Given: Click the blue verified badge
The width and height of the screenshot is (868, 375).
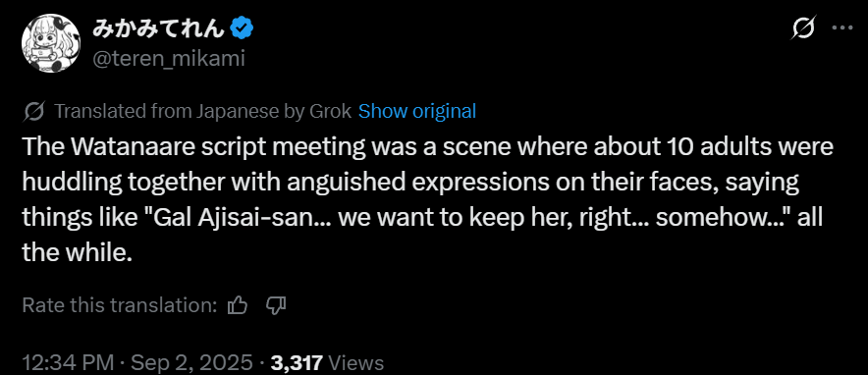Looking at the screenshot, I should point(242,27).
